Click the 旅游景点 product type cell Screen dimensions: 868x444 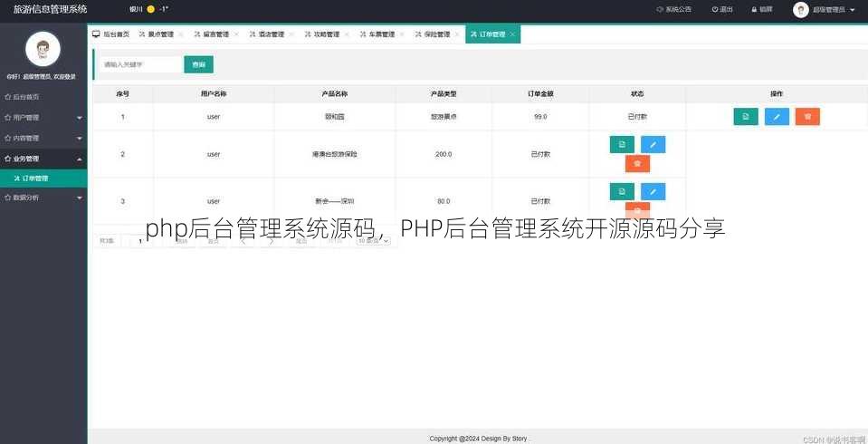click(444, 117)
